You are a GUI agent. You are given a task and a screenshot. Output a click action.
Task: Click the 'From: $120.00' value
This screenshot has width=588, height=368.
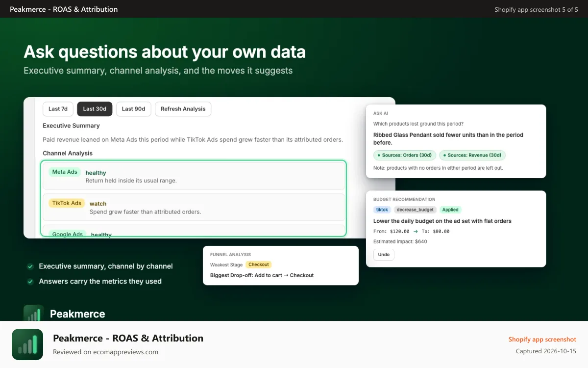pyautogui.click(x=391, y=231)
